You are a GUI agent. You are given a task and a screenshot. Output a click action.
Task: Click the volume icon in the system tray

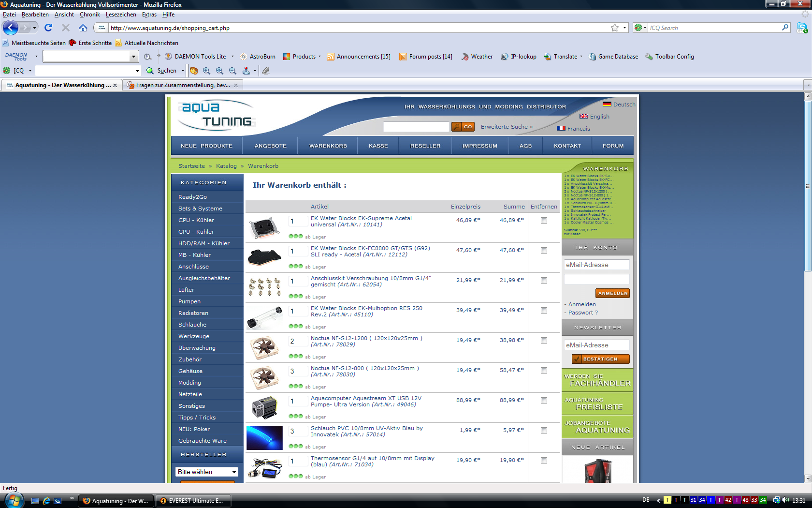(785, 500)
